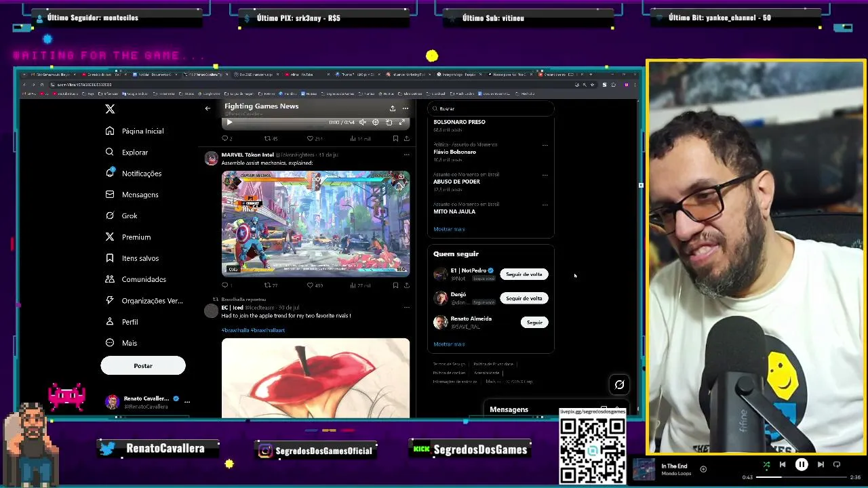Click the Renato Cavallera profile avatar in sidebar
Image resolution: width=868 pixels, height=488 pixels.
[113, 402]
